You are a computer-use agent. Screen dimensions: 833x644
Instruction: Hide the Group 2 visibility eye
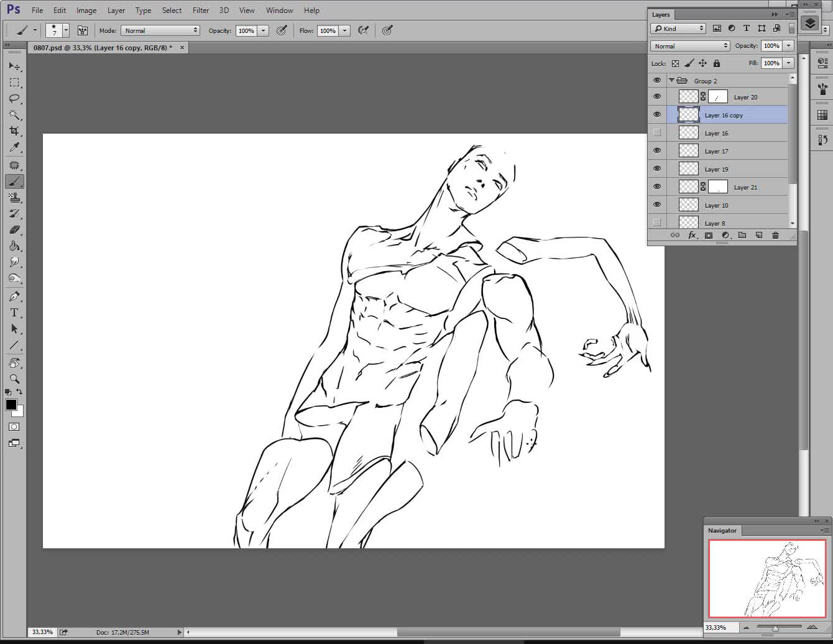(x=657, y=80)
